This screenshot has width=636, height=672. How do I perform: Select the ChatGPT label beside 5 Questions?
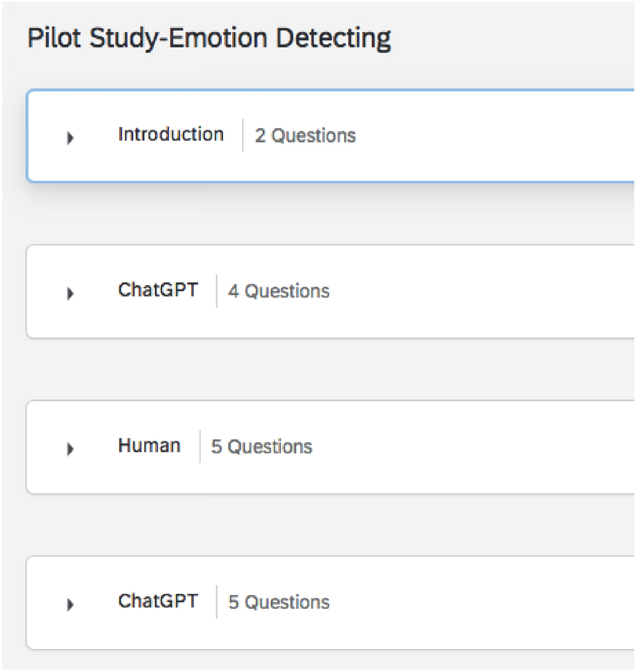[158, 601]
